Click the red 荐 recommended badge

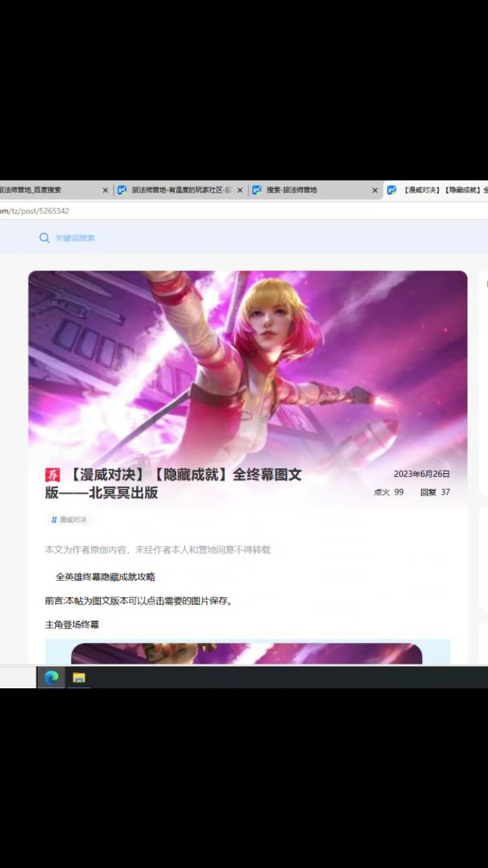tap(53, 475)
